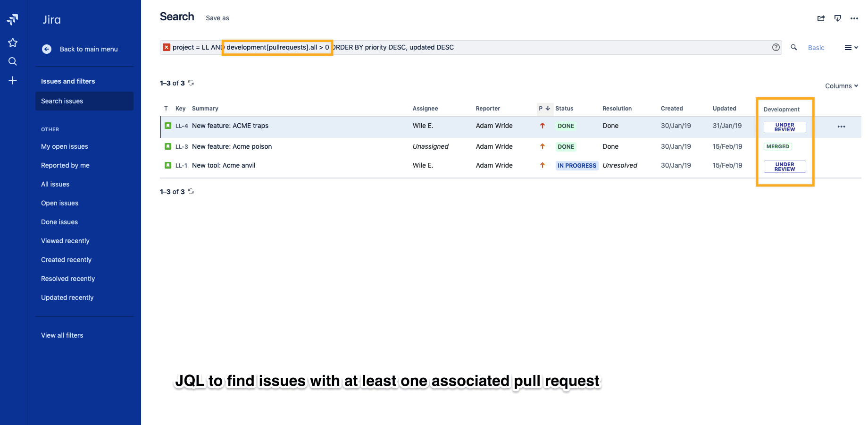Open summary New feature: Acme poison
The width and height of the screenshot is (868, 425).
tap(232, 146)
